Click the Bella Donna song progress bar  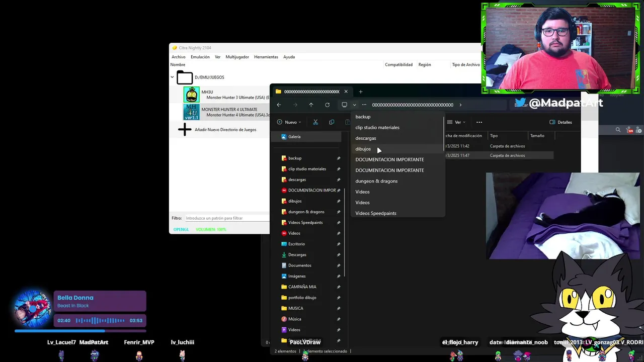coord(80,331)
